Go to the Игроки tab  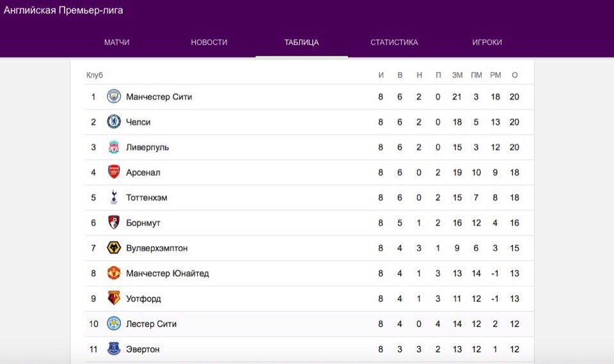pyautogui.click(x=487, y=42)
